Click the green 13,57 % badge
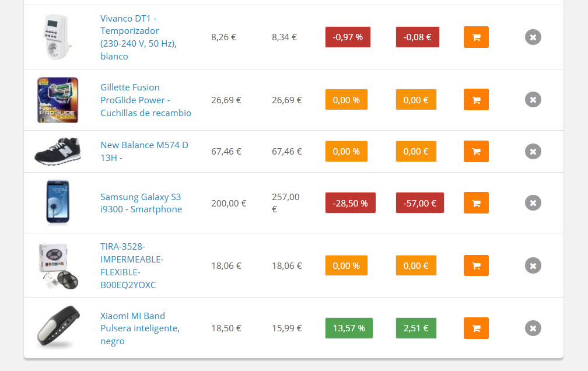The height and width of the screenshot is (371, 588). tap(349, 328)
